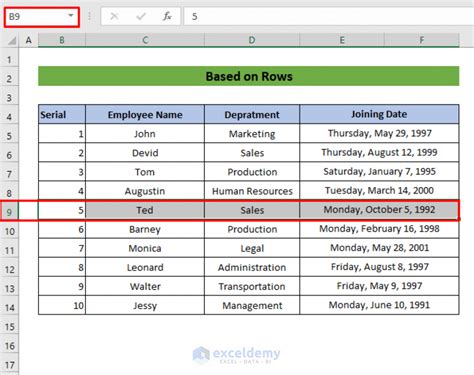Click 'Tuesday, March 14, 2000' date cell
The height and width of the screenshot is (375, 474).
pyautogui.click(x=379, y=191)
